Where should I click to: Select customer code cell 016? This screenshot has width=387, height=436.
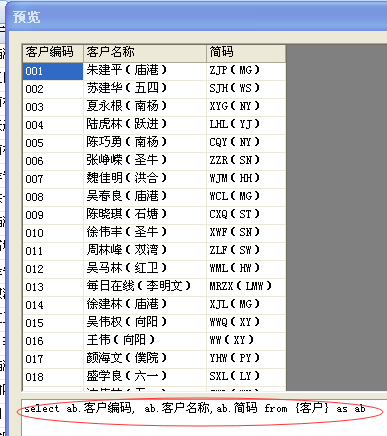[53, 341]
